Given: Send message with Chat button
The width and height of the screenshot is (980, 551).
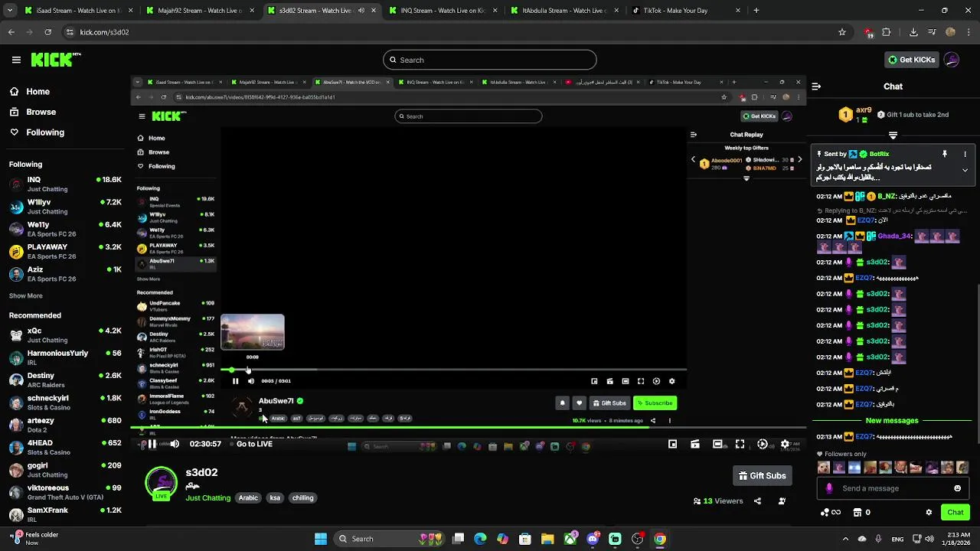Looking at the screenshot, I should [955, 513].
